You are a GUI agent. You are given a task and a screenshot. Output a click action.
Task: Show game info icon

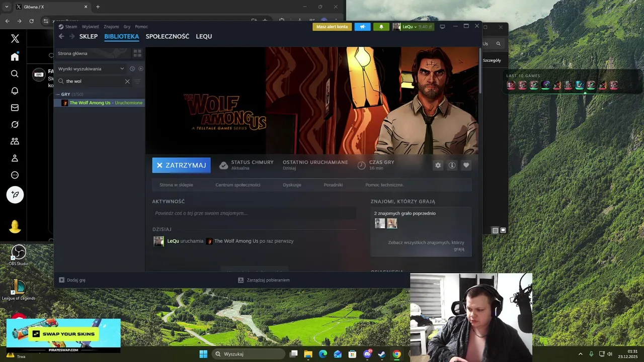coord(452,165)
